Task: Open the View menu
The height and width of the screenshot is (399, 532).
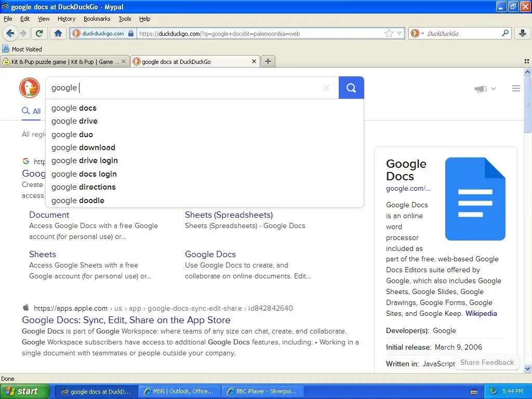Action: point(44,19)
